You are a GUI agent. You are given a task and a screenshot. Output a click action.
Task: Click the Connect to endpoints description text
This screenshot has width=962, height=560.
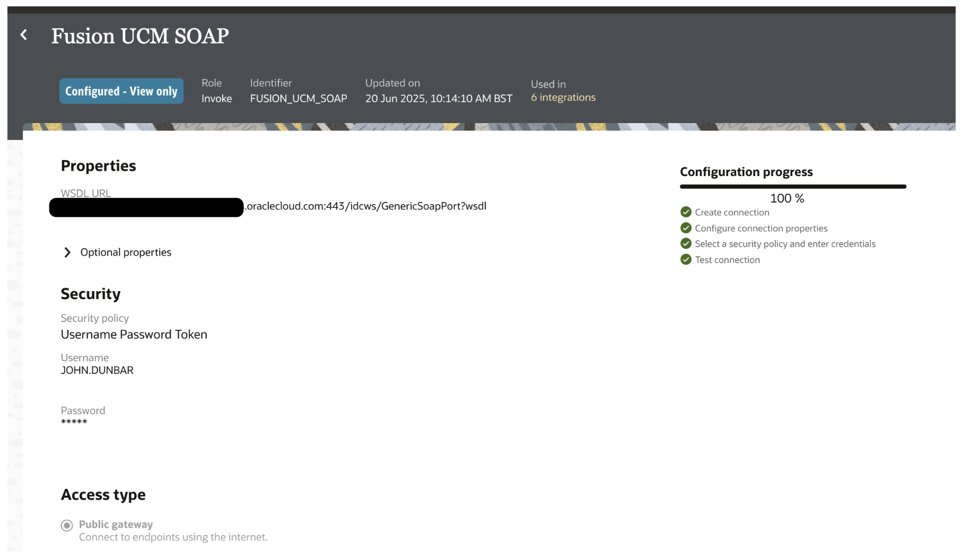pyautogui.click(x=173, y=537)
